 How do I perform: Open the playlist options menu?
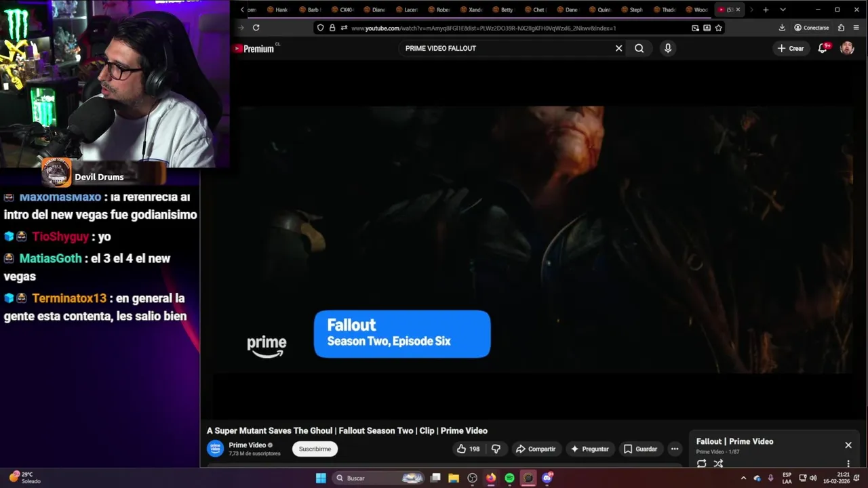848,464
